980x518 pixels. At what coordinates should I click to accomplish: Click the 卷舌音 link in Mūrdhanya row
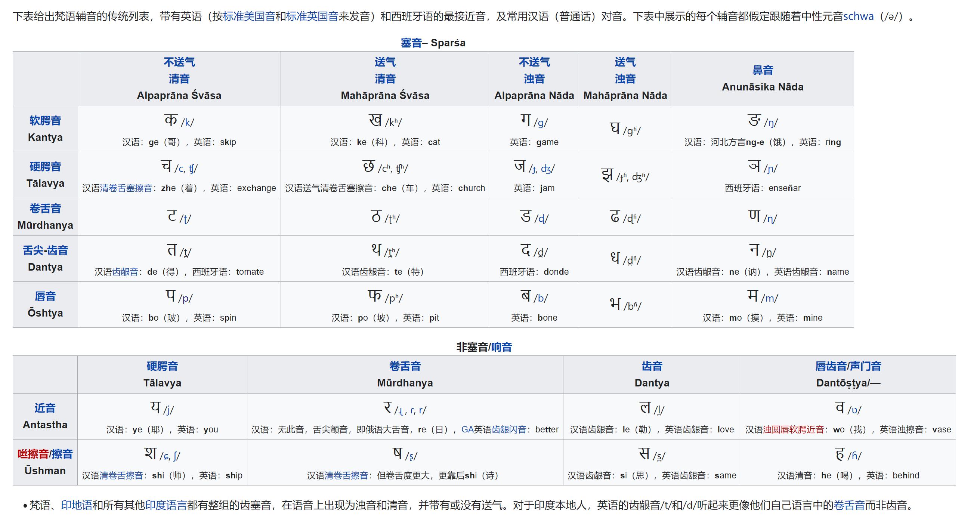(x=44, y=208)
